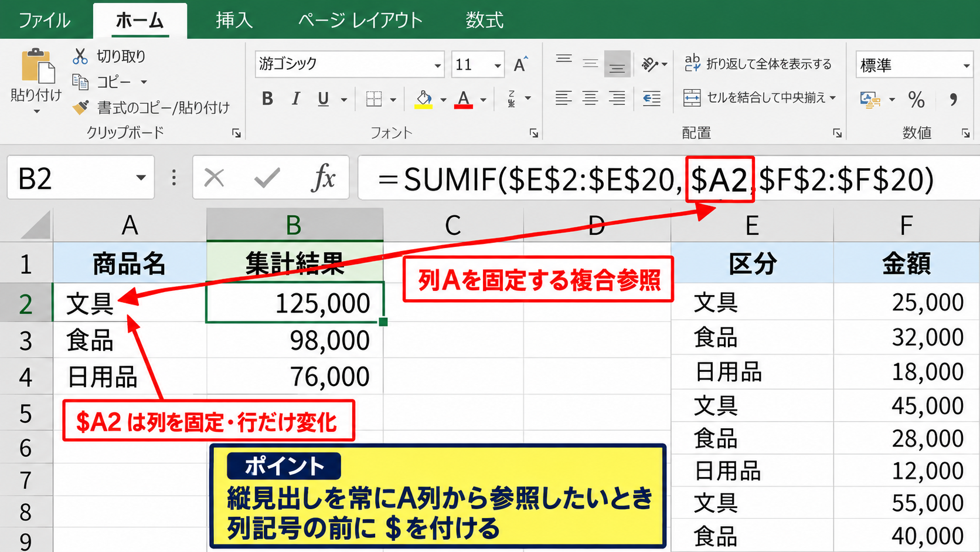Switch to the 挿入 tab
The width and height of the screenshot is (980, 552).
[234, 21]
